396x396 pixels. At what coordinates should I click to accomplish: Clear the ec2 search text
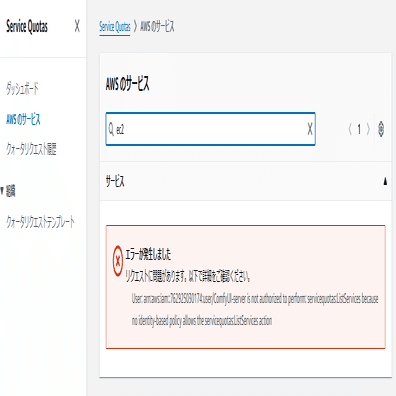(x=310, y=129)
